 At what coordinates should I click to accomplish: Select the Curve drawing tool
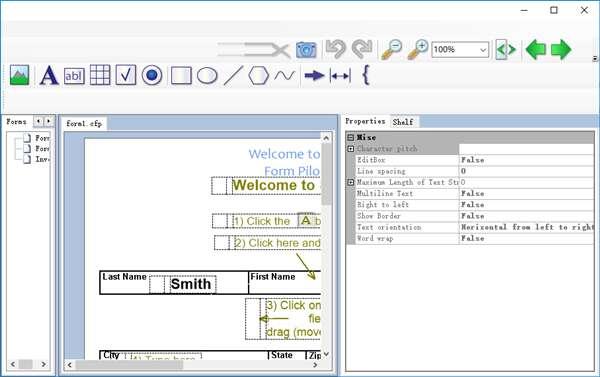(x=285, y=75)
